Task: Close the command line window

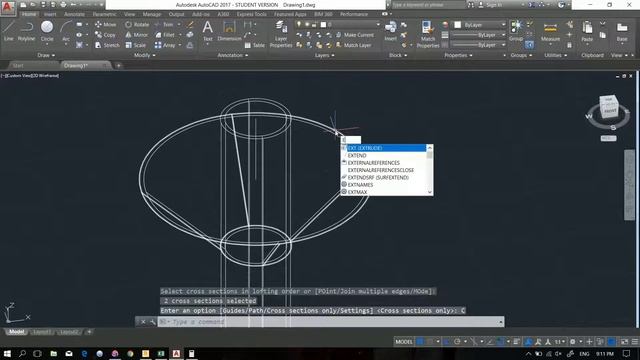Action: 143,322
